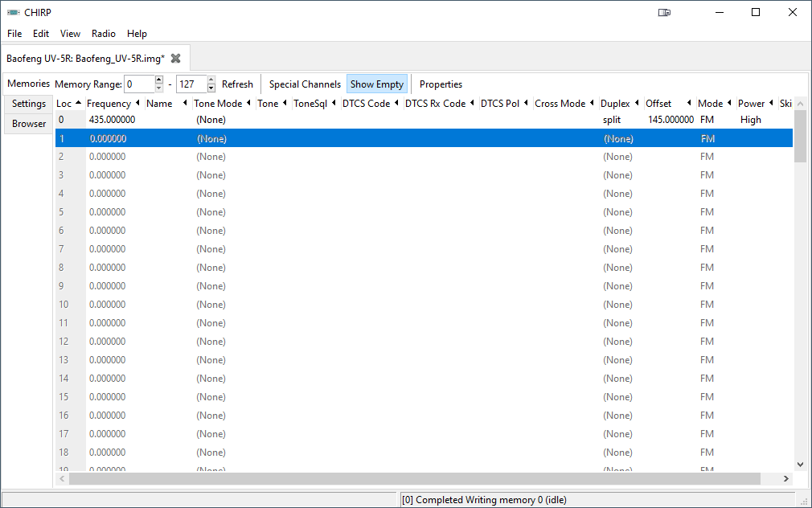
Task: Click the Tone Mode column arrow
Action: (x=248, y=103)
